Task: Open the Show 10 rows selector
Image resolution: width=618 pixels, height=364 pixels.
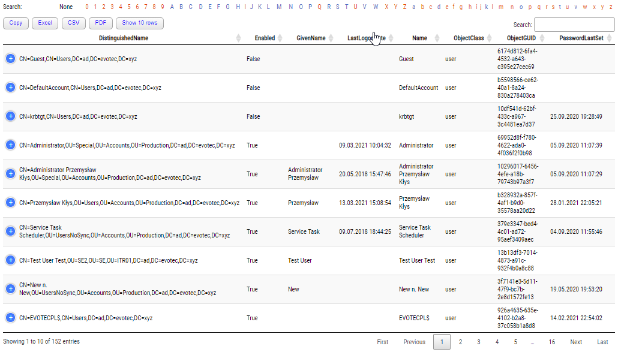Action: tap(138, 23)
